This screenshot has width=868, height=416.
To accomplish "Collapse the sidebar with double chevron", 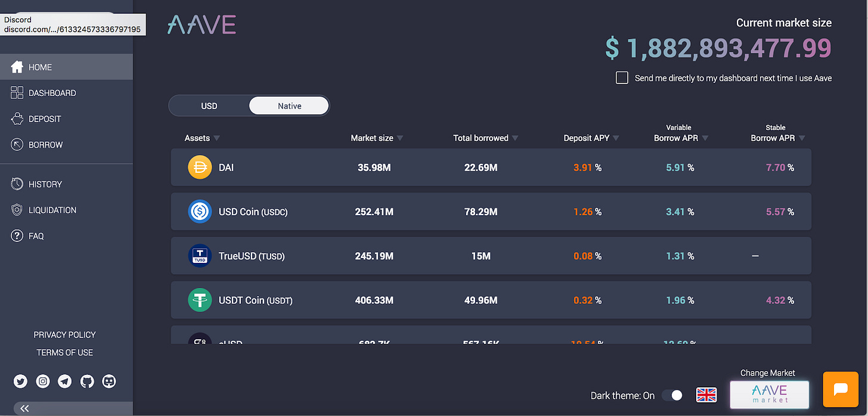I will point(25,408).
